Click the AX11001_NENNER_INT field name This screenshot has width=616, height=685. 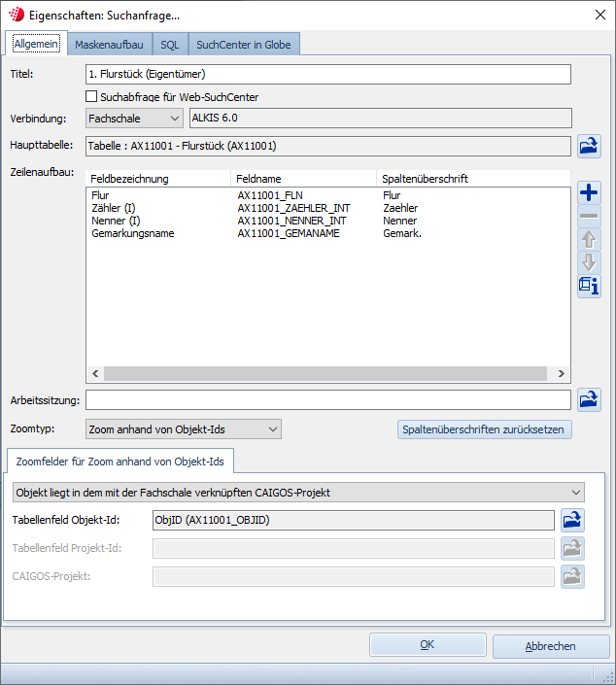point(291,221)
